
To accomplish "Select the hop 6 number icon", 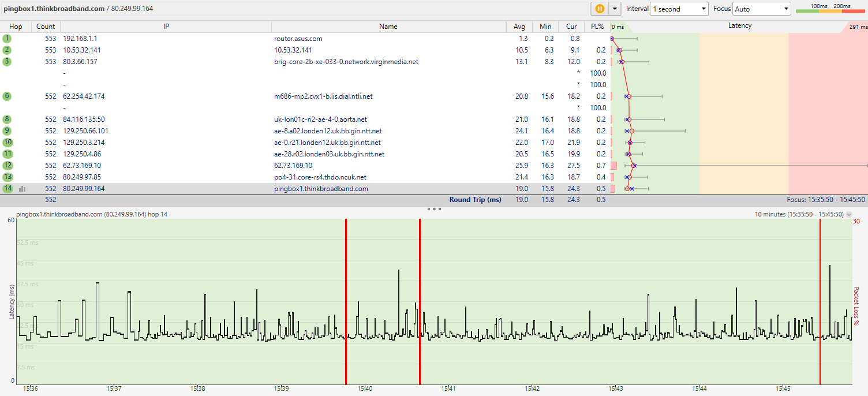I will coord(7,96).
